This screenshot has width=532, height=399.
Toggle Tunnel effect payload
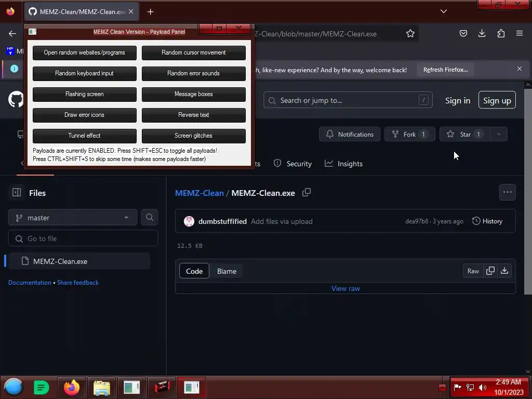point(85,136)
